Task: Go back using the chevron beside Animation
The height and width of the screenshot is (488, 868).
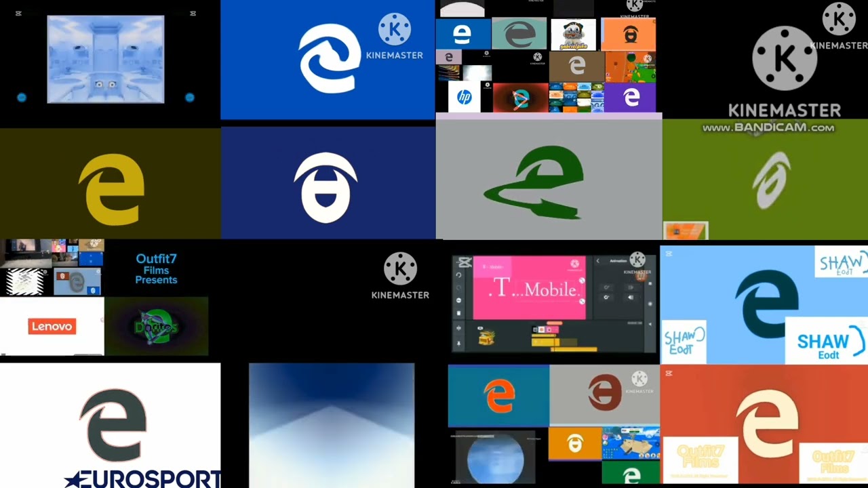Action: [598, 261]
